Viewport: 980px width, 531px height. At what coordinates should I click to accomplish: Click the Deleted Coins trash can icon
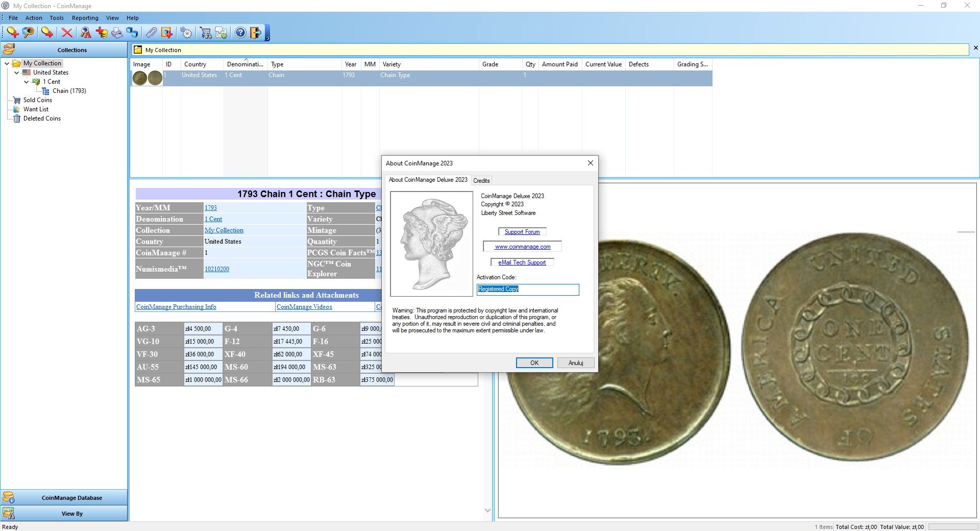[17, 118]
